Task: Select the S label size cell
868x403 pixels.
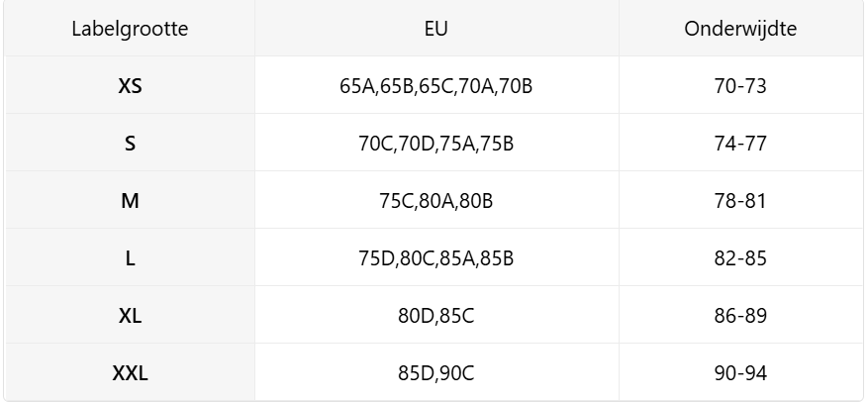Action: pyautogui.click(x=130, y=144)
